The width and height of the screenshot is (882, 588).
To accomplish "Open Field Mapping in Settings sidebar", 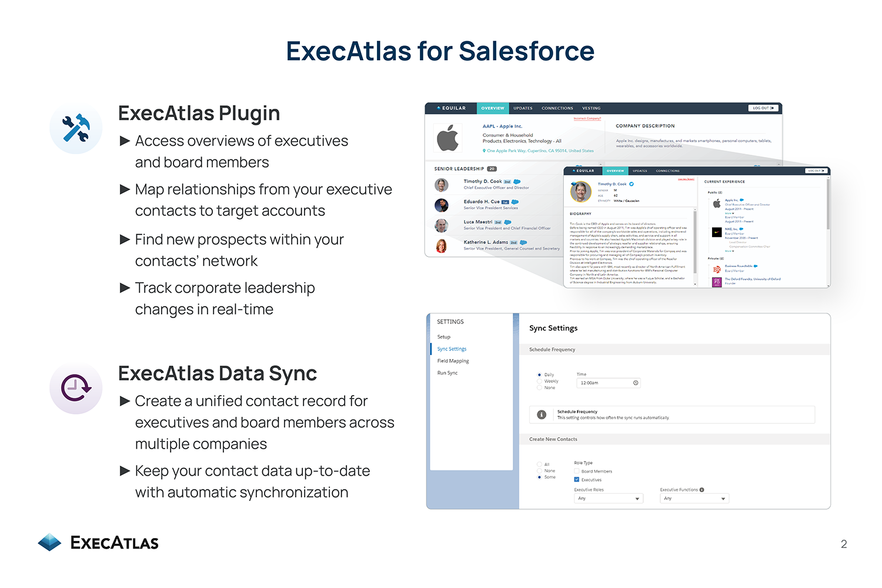I will point(453,361).
